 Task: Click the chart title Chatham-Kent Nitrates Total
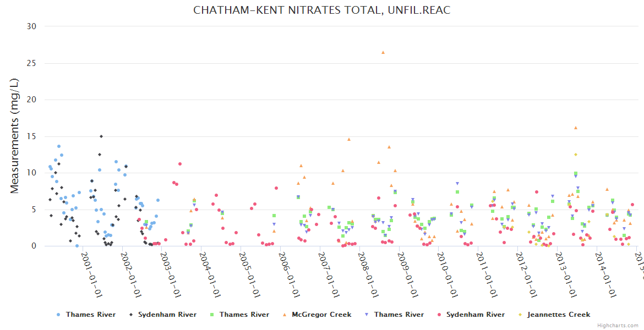point(322,10)
